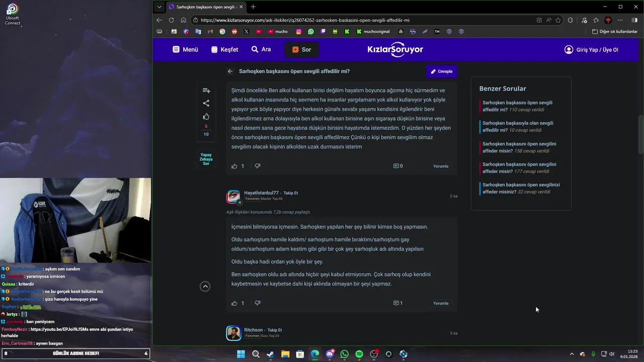Image resolution: width=644 pixels, height=362 pixels.
Task: Select Yorumla under HayatIstanbul77's answer
Action: [x=441, y=303]
